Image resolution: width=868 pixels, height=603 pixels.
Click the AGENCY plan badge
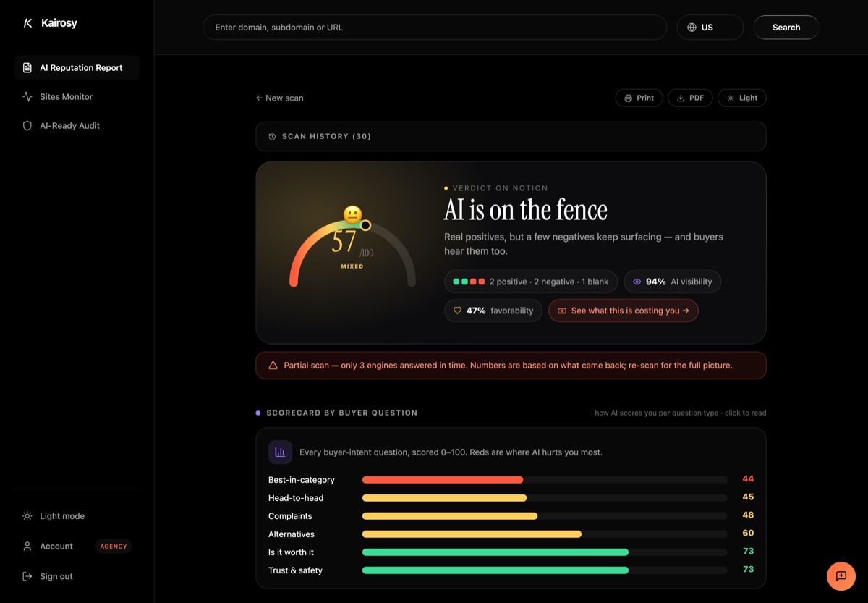click(114, 547)
